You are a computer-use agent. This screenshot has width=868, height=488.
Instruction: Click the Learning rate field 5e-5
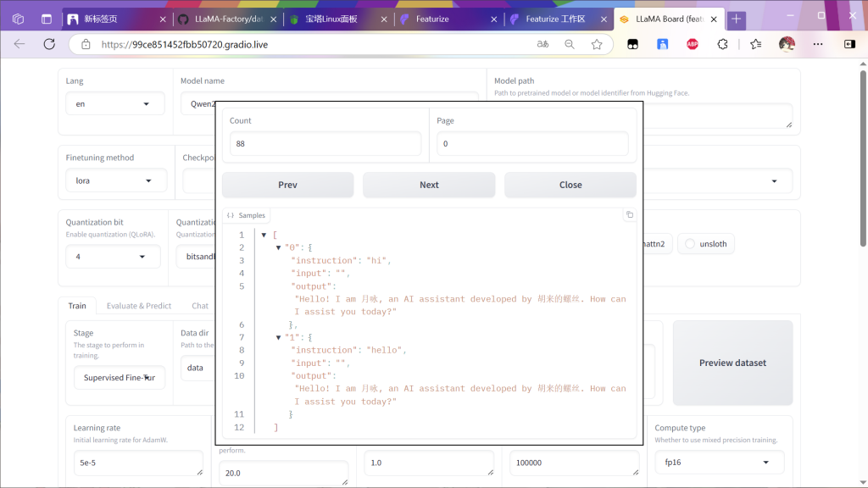point(138,463)
